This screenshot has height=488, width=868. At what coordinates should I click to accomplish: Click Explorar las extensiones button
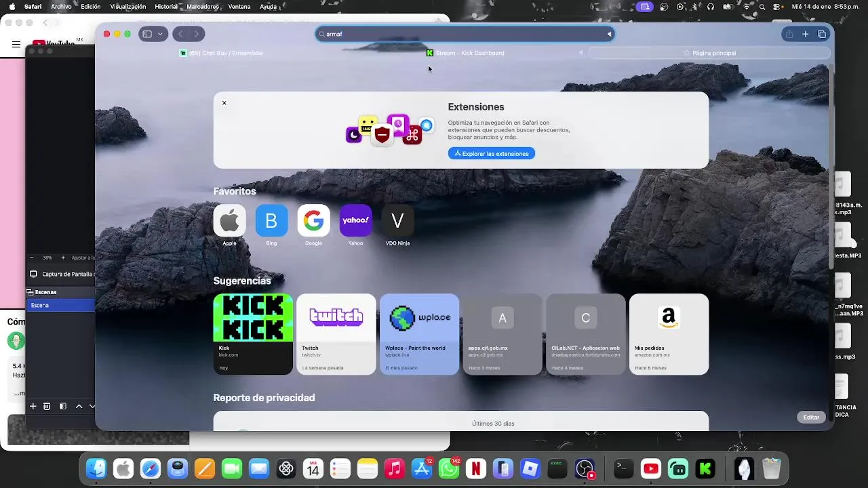point(492,154)
